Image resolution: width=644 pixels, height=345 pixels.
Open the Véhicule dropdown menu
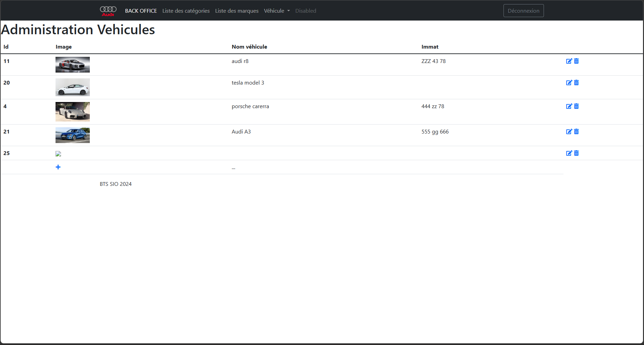point(277,11)
